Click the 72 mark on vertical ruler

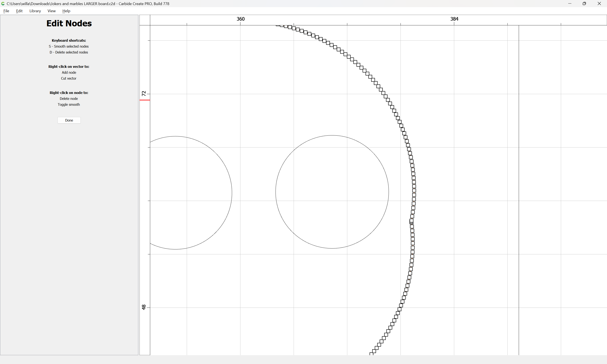click(x=144, y=94)
